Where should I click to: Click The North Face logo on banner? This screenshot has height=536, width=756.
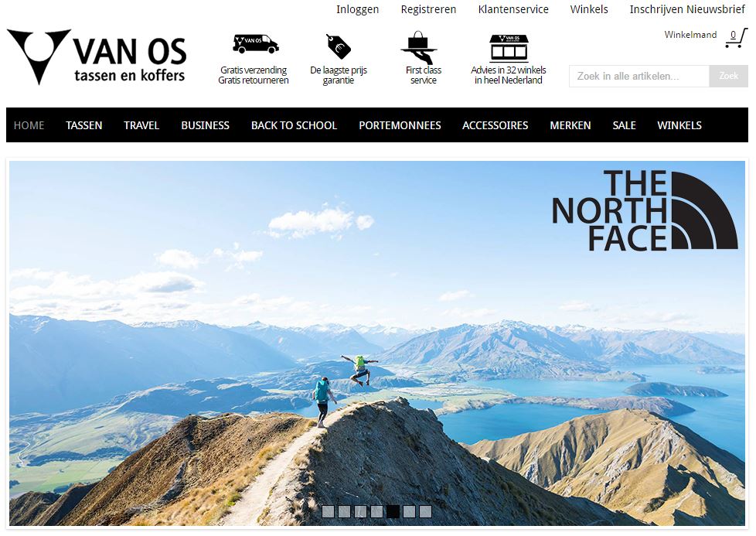click(x=645, y=210)
